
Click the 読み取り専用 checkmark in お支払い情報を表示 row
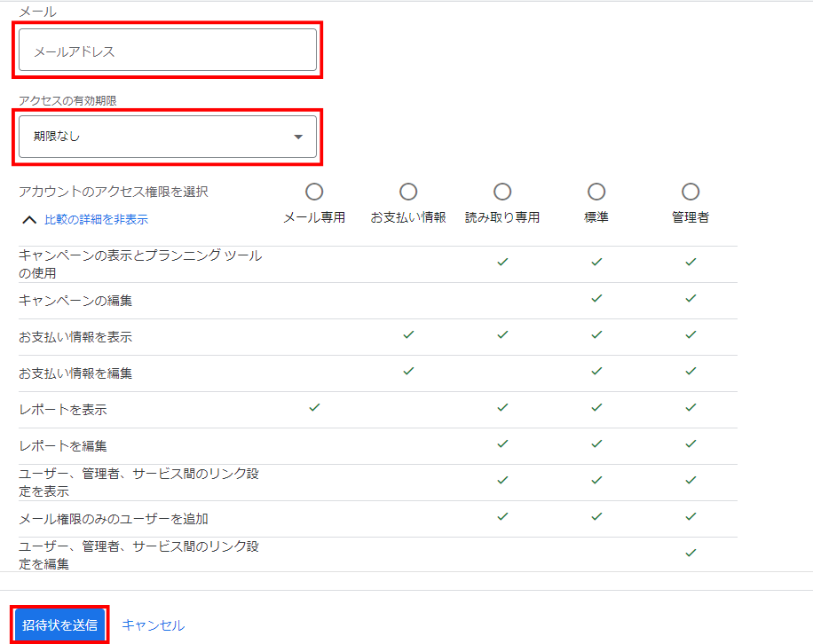pos(501,334)
